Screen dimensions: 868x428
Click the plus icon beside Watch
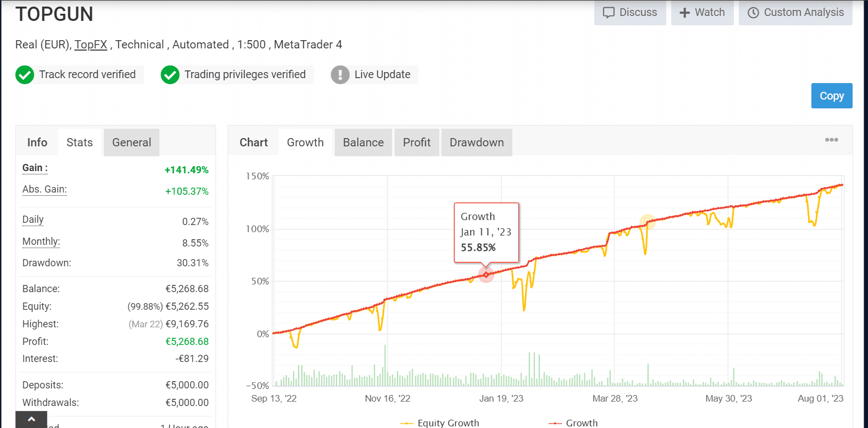pyautogui.click(x=684, y=13)
